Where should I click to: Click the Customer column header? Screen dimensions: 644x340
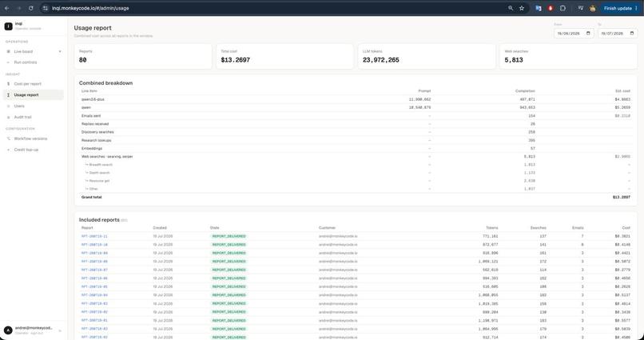327,228
